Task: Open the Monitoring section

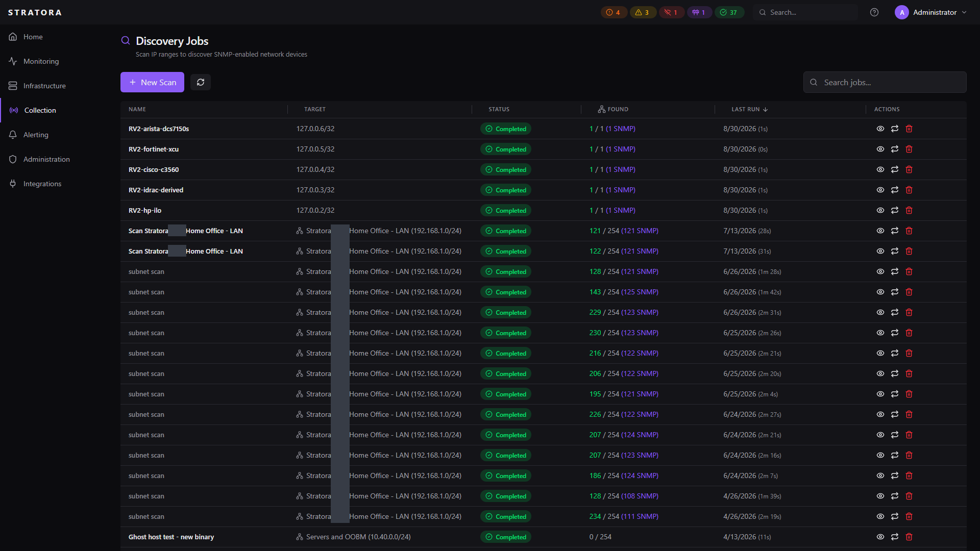Action: click(41, 61)
